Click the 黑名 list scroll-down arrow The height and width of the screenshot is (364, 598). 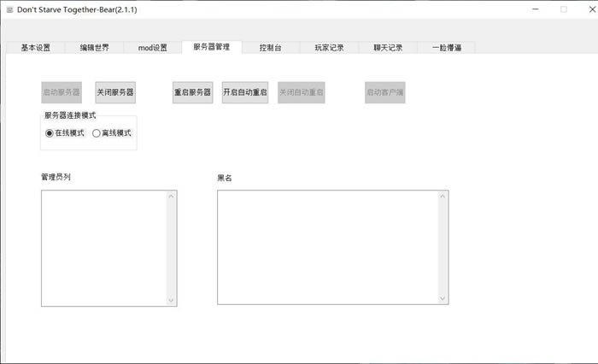(443, 298)
